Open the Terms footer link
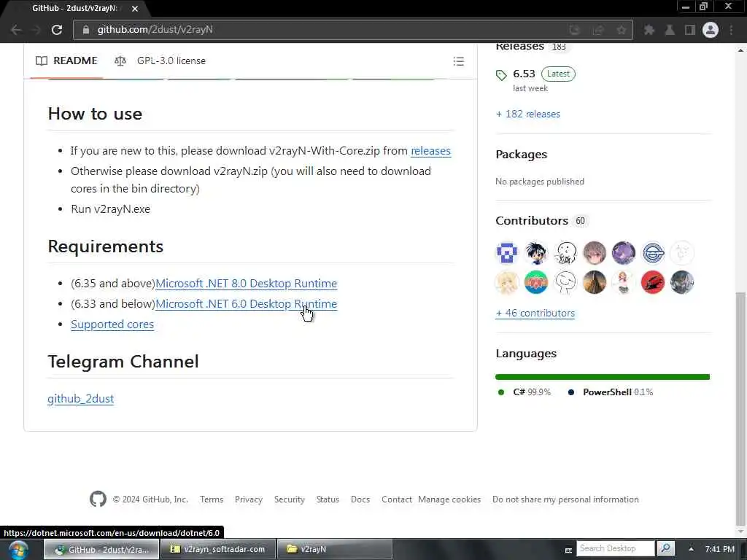 coord(212,499)
